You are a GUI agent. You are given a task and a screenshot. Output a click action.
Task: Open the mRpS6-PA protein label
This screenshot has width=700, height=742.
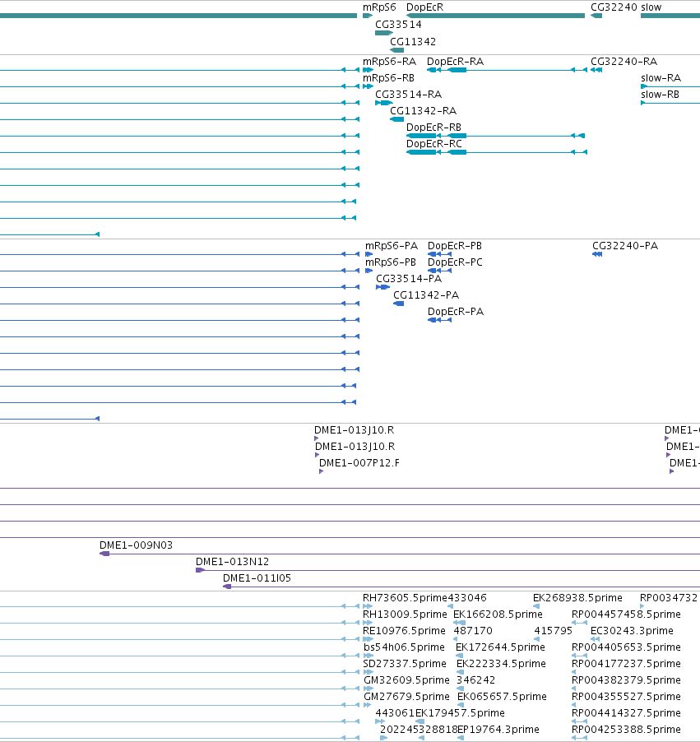pyautogui.click(x=392, y=246)
